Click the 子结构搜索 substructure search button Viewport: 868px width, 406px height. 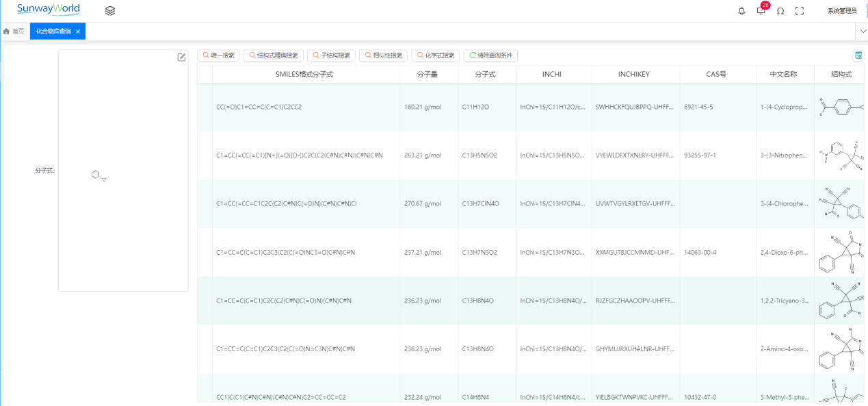(331, 55)
